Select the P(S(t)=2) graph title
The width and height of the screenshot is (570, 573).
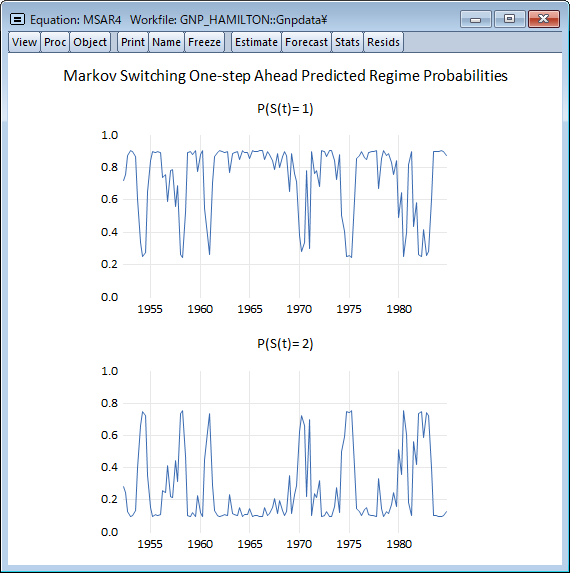click(x=285, y=344)
